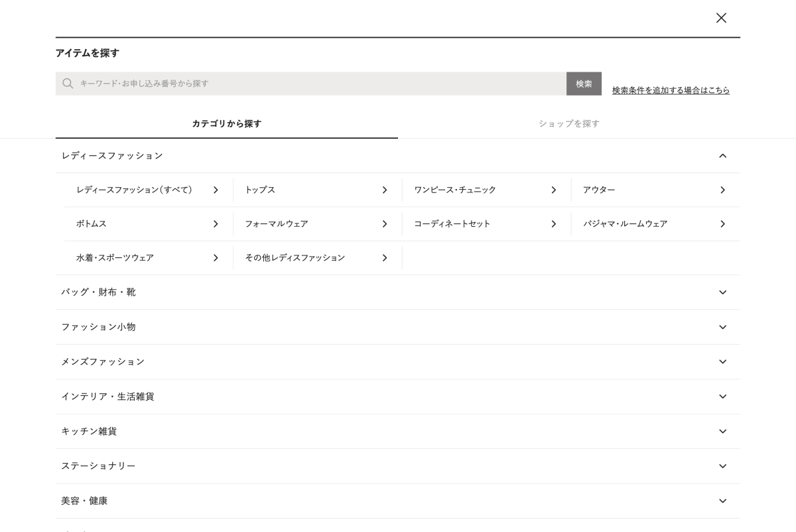Click the arrow beside ボトムス
The image size is (796, 532).
tap(216, 224)
